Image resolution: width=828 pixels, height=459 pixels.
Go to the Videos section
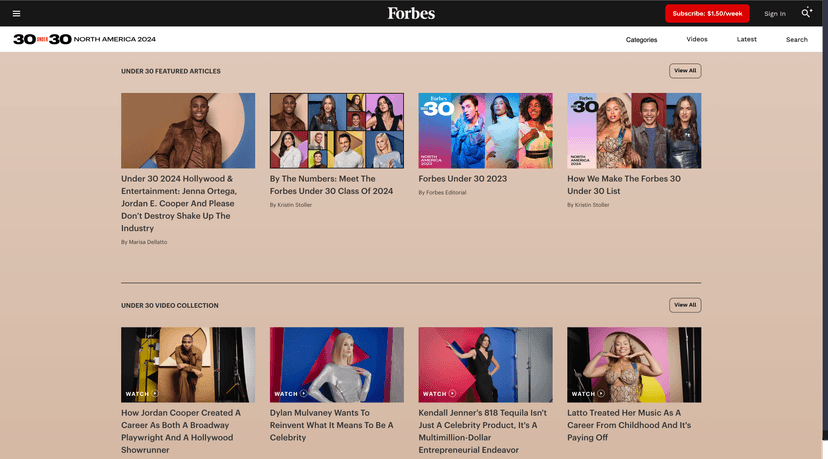pos(697,40)
